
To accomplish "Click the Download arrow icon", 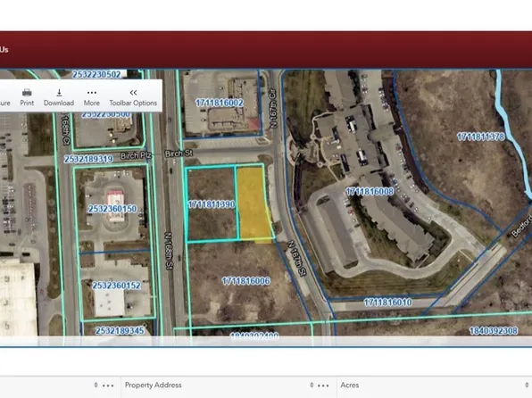I will point(59,93).
